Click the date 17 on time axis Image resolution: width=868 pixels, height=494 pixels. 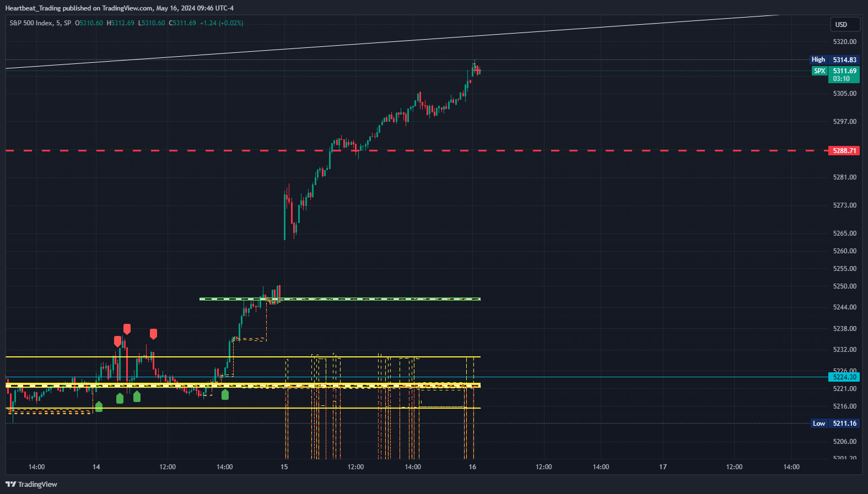point(663,467)
